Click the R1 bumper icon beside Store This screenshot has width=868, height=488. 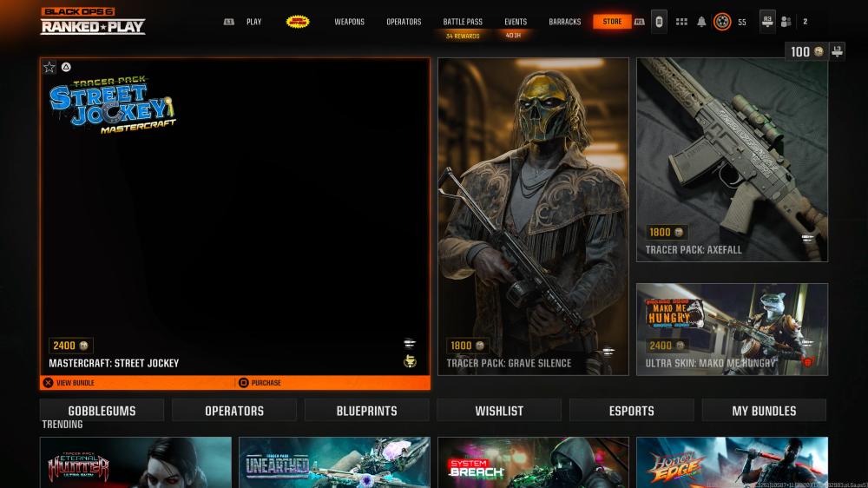[x=640, y=22]
